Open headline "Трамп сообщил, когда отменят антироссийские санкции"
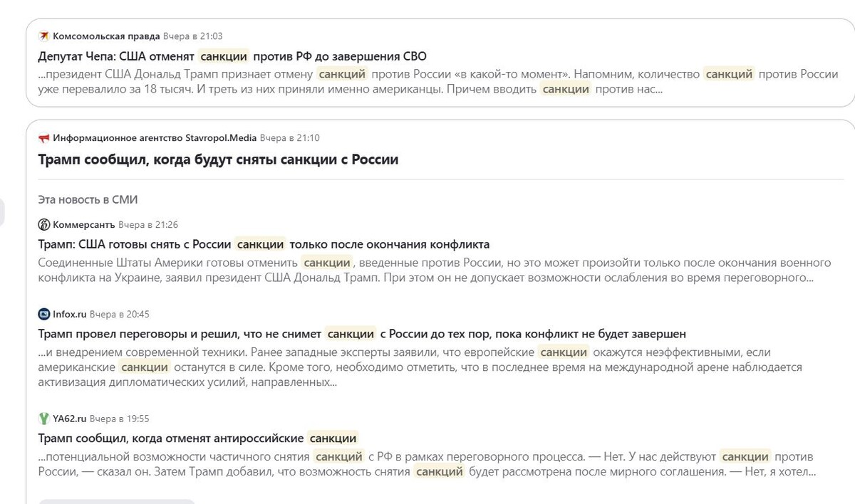 click(x=197, y=438)
